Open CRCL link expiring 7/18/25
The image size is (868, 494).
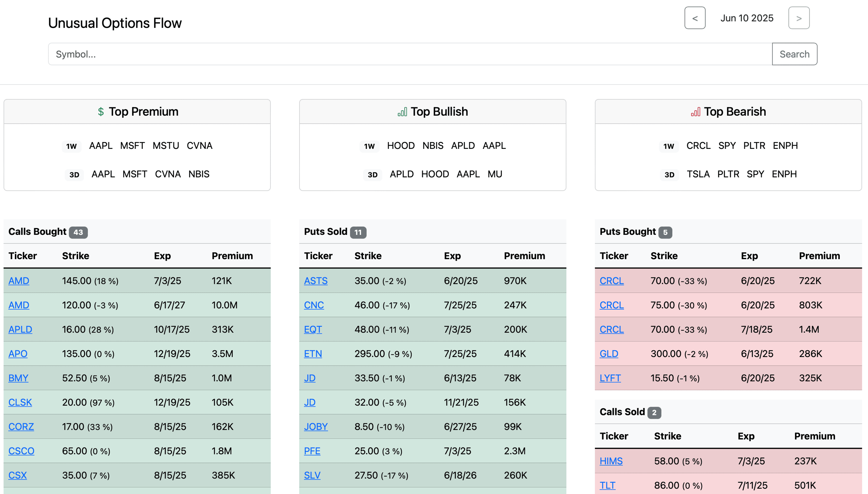pos(612,329)
